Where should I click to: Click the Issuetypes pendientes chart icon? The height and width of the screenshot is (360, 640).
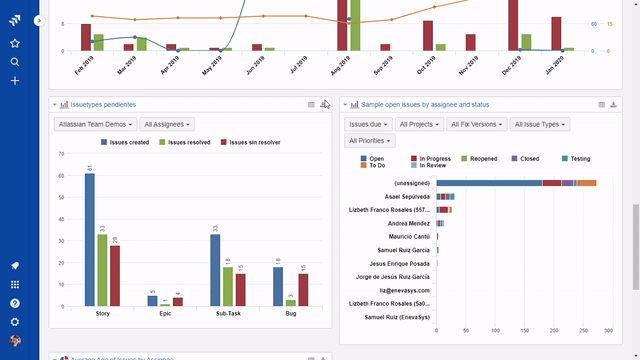coord(64,105)
